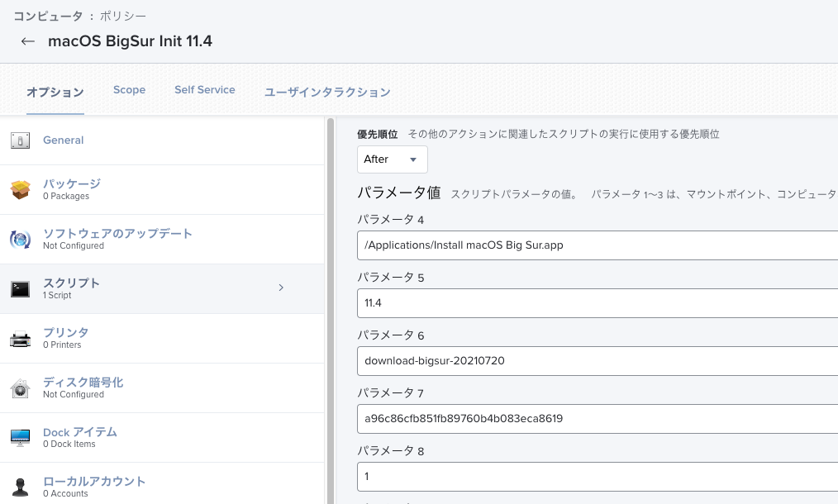Viewport: 838px width, 504px height.
Task: Click Not Configured under ディスク暗号化
Action: (74, 394)
